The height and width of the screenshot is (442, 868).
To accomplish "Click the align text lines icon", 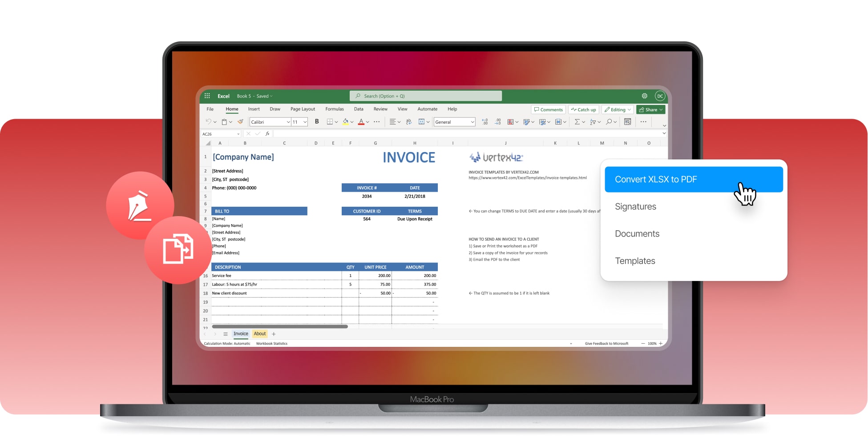I will coord(392,122).
